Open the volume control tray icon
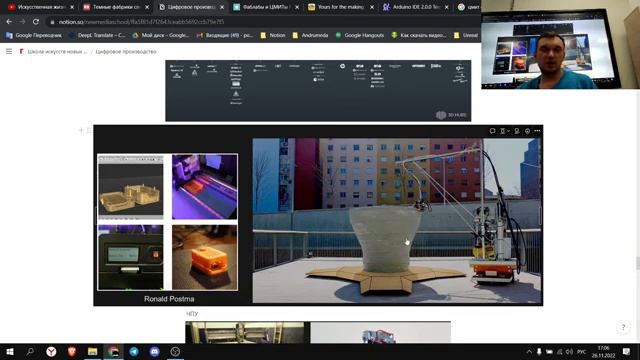Viewport: 640px width, 360px height. pos(570,351)
